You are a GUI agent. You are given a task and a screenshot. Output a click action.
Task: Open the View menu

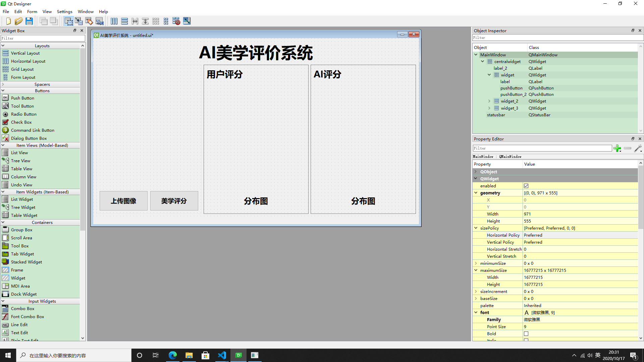(x=47, y=11)
